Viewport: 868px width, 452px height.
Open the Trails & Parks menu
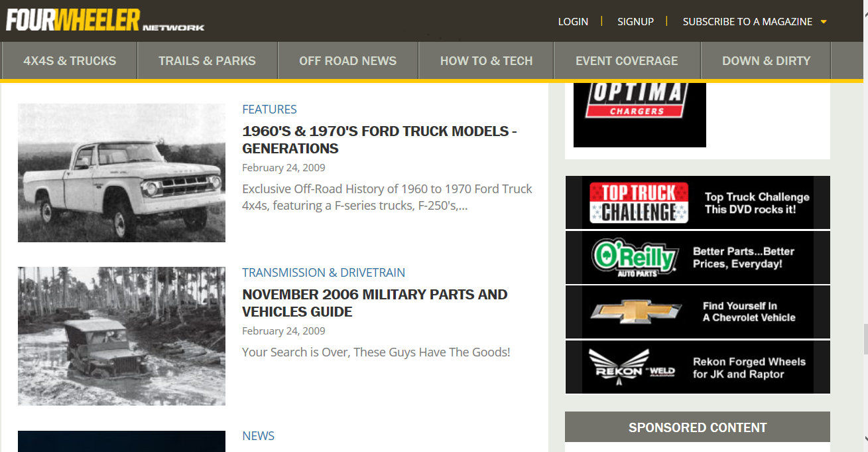pos(207,61)
